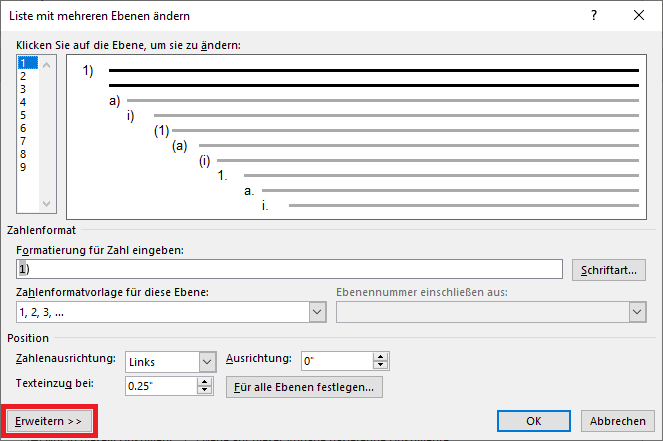Click the (1) level in preview
663x441 pixels.
[x=162, y=131]
